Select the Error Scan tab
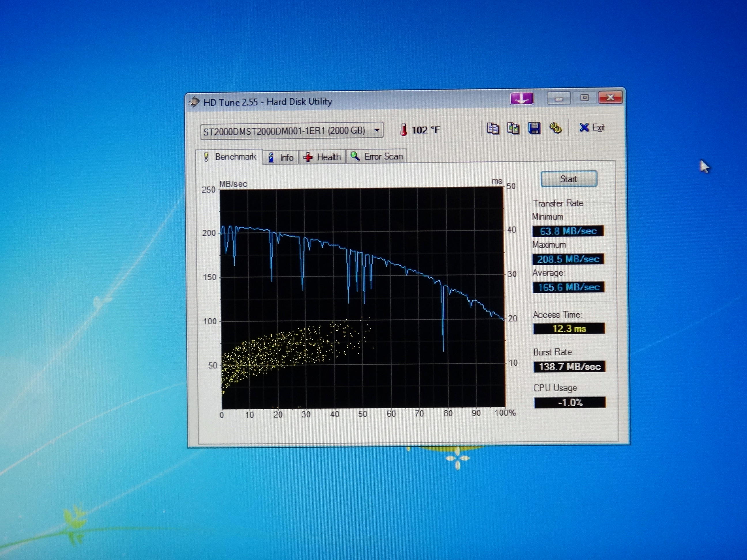This screenshot has height=560, width=747. click(x=377, y=157)
